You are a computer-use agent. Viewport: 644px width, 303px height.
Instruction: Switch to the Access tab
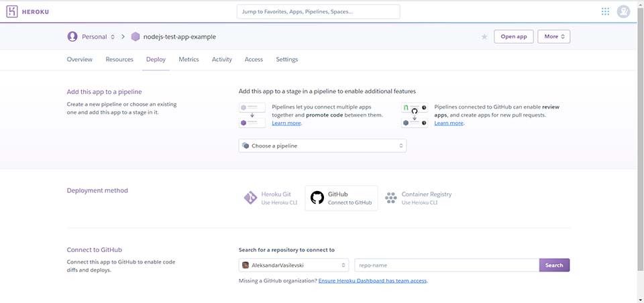[254, 60]
